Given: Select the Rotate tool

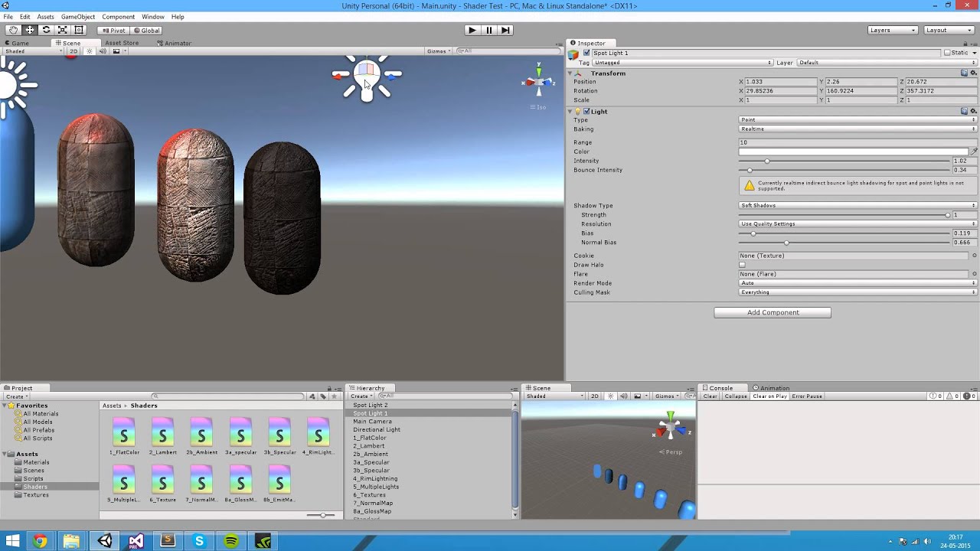Looking at the screenshot, I should pyautogui.click(x=46, y=30).
